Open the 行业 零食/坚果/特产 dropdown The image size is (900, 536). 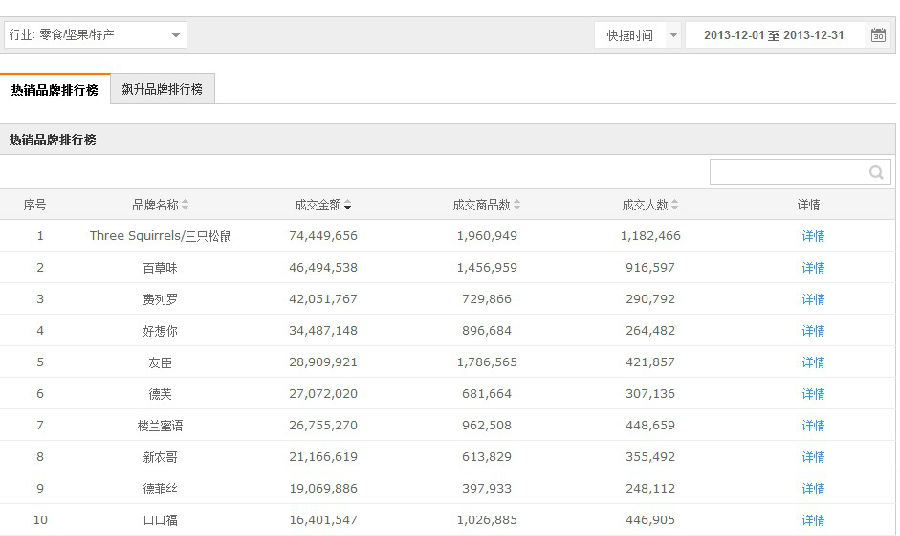pyautogui.click(x=96, y=35)
